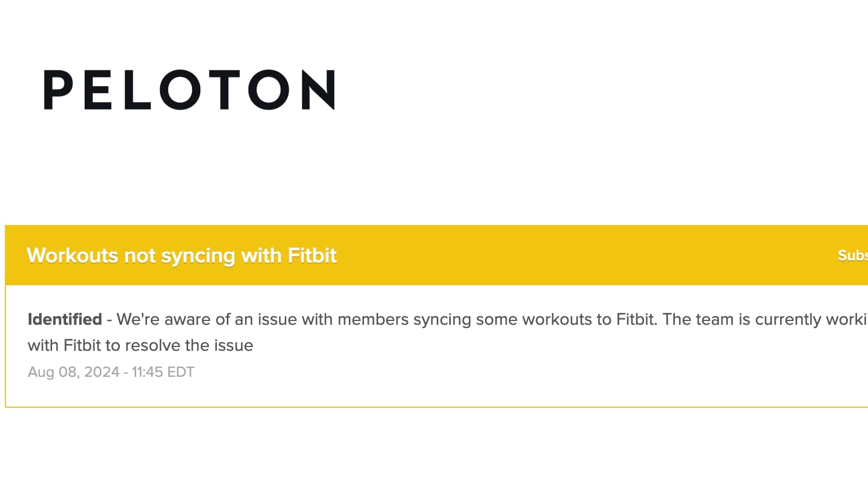868x488 pixels.
Task: Click the "Aug 08, 2024" incident date
Action: [x=73, y=372]
